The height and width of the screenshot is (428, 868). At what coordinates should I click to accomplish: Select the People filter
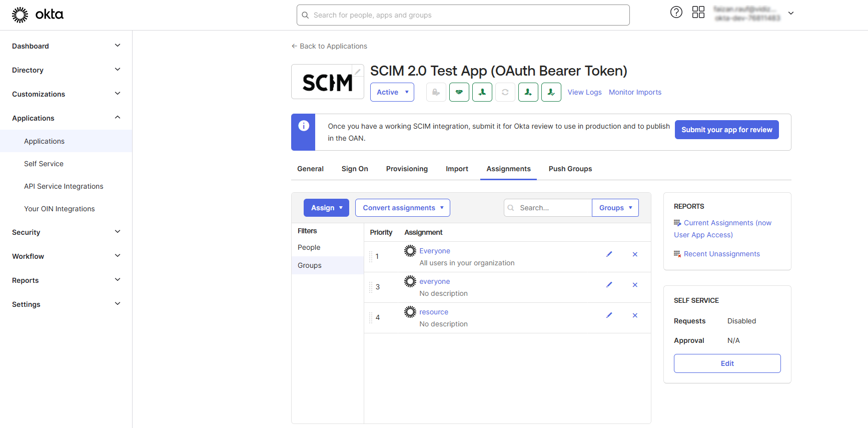click(x=309, y=247)
